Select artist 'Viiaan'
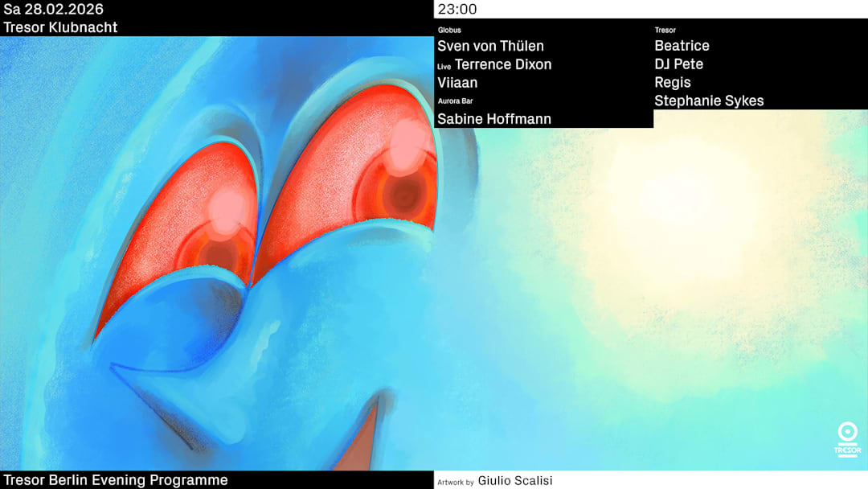The image size is (868, 489). (x=457, y=83)
